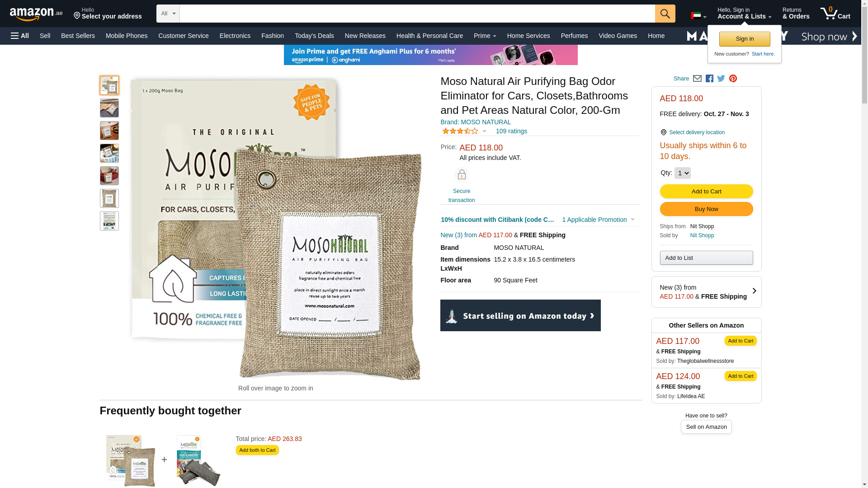The height and width of the screenshot is (488, 868).
Task: Open the Electronics navigation item
Action: (235, 36)
